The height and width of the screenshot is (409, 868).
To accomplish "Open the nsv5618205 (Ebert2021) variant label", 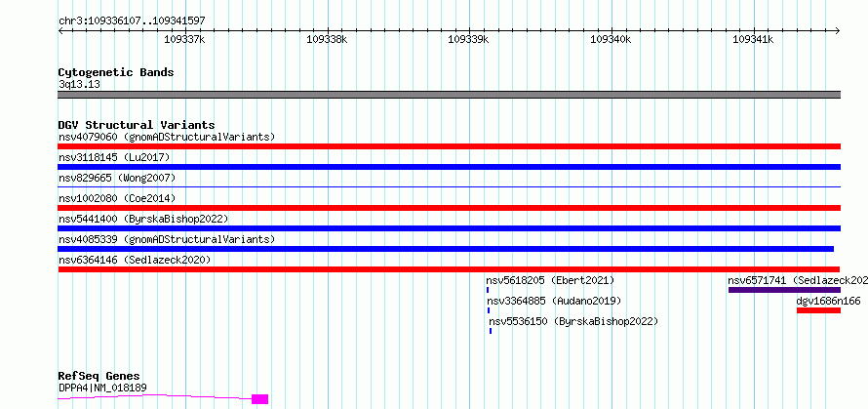I will pos(550,280).
